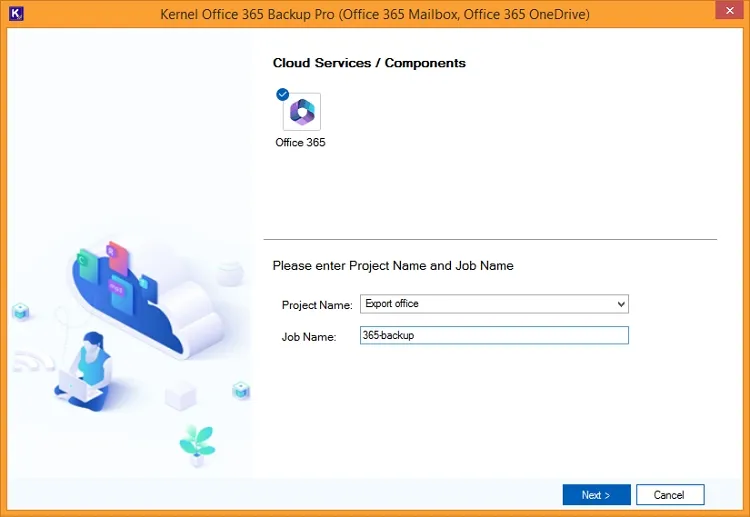
Task: Select the Office 365 service icon
Action: [x=302, y=112]
